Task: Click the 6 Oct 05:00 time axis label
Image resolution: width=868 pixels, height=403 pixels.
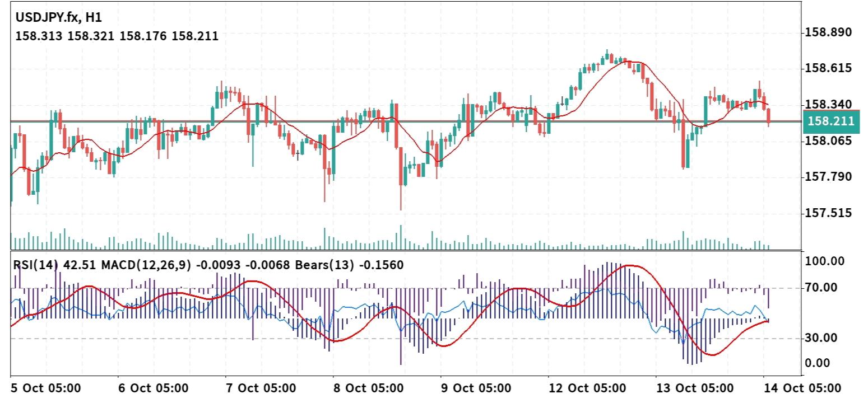Action: (154, 388)
